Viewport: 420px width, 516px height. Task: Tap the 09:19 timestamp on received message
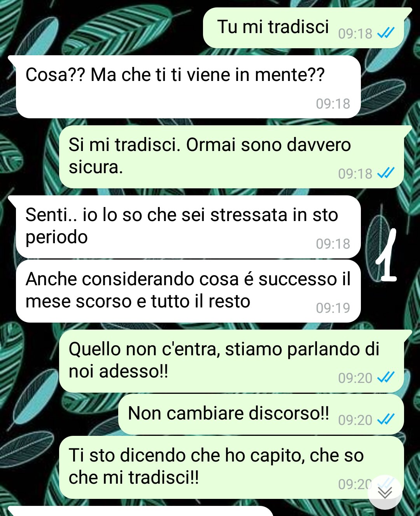[x=333, y=308]
